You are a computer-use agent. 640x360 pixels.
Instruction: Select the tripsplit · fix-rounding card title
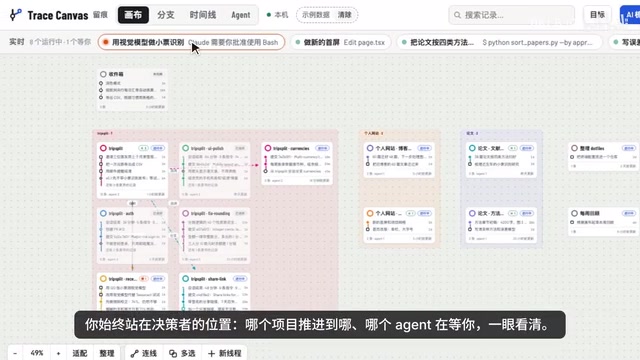tap(210, 213)
